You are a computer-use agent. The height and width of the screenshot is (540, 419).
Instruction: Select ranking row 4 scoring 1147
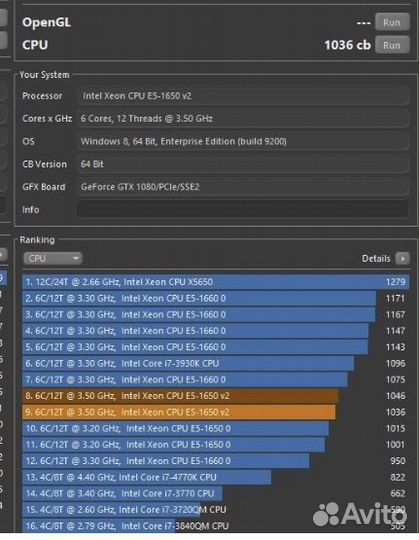tap(216, 331)
